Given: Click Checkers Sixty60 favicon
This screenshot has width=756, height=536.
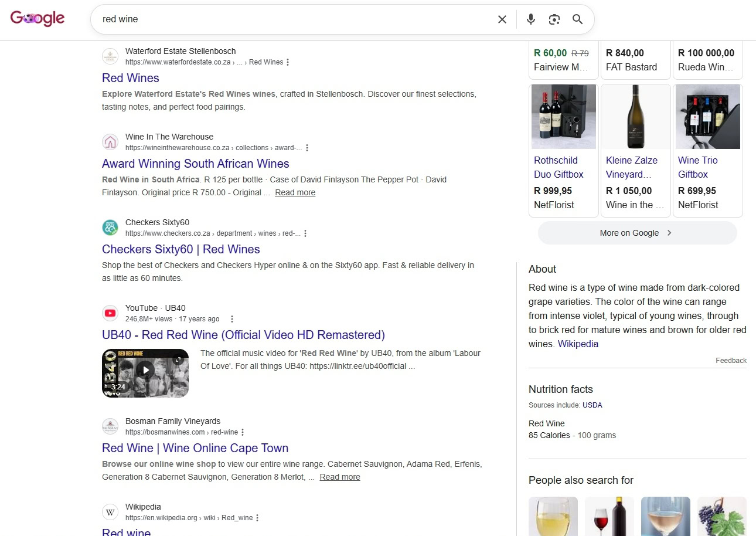Looking at the screenshot, I should [x=110, y=228].
